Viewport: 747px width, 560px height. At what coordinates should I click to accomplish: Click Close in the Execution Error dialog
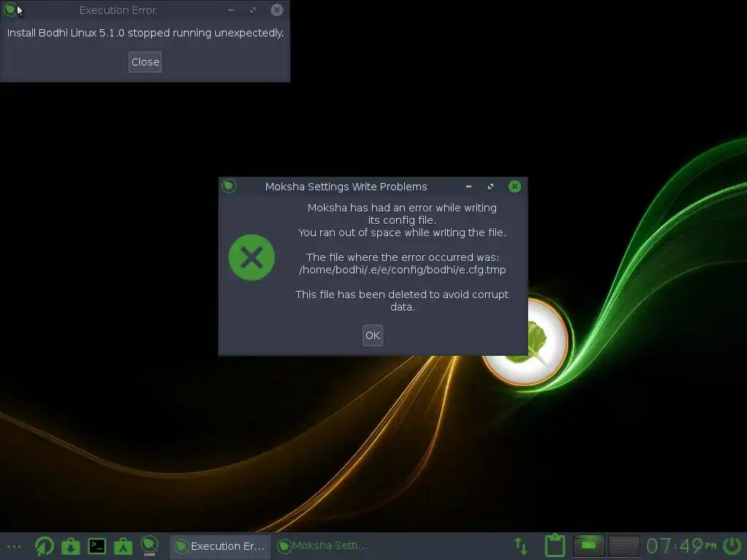[x=145, y=62]
